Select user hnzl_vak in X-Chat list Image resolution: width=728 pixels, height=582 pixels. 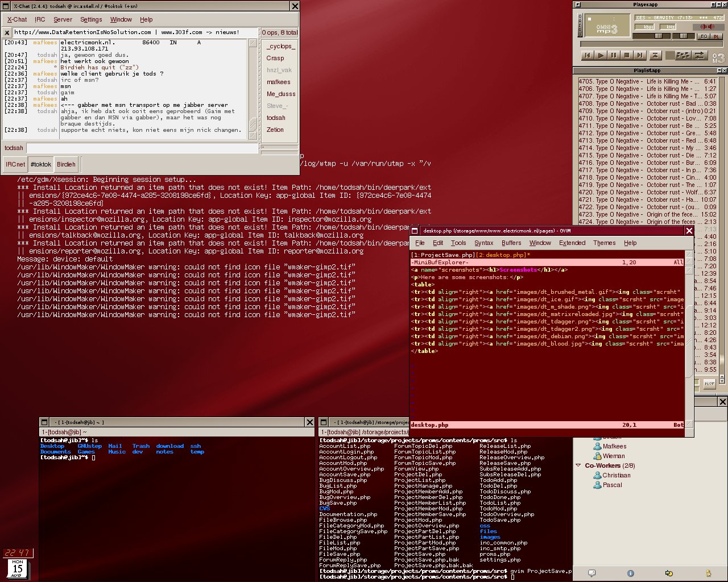coord(279,70)
